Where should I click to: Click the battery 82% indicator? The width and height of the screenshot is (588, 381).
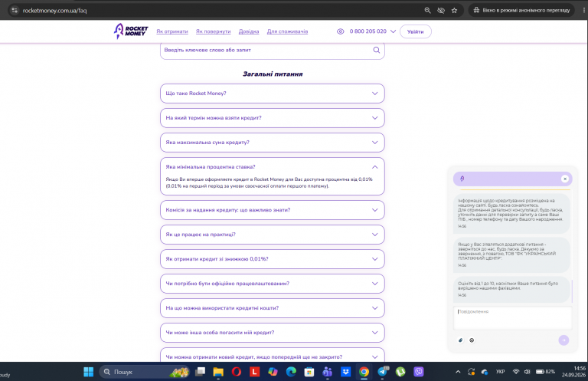tap(545, 372)
